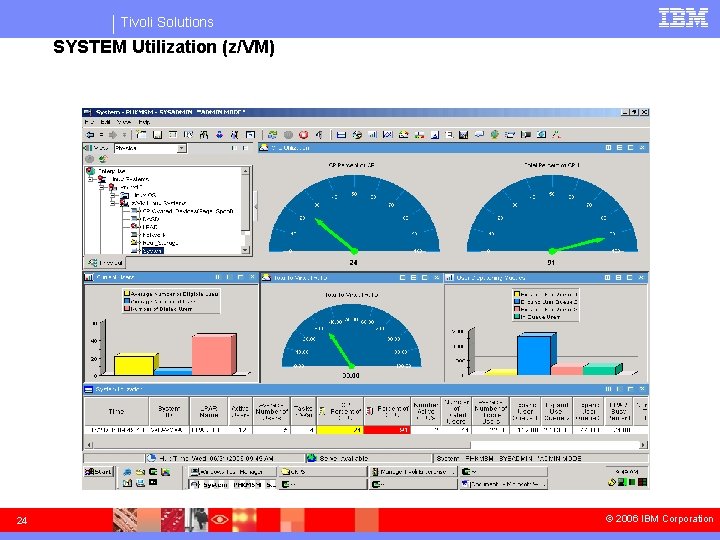Viewport: 720px width, 540px height.
Task: Click the gray circle icon above the tree
Action: tap(90, 159)
